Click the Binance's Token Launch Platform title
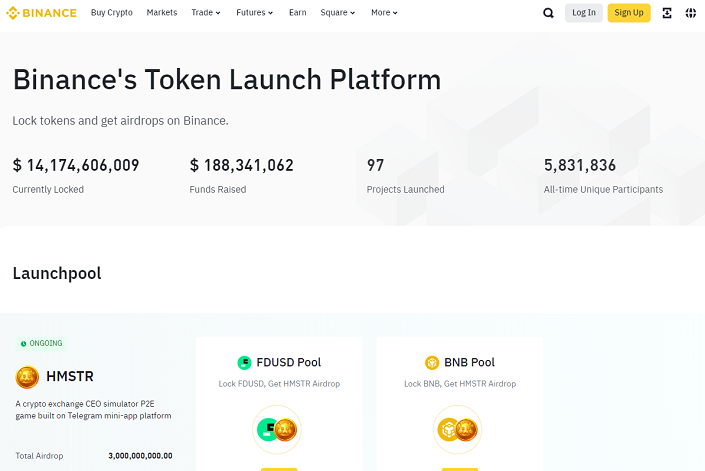The width and height of the screenshot is (705, 471). point(227,80)
